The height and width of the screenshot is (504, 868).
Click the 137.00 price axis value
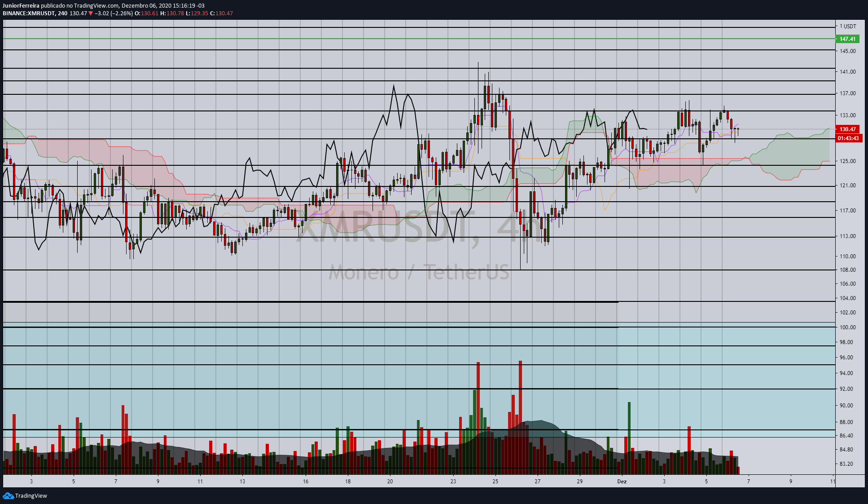[848, 93]
